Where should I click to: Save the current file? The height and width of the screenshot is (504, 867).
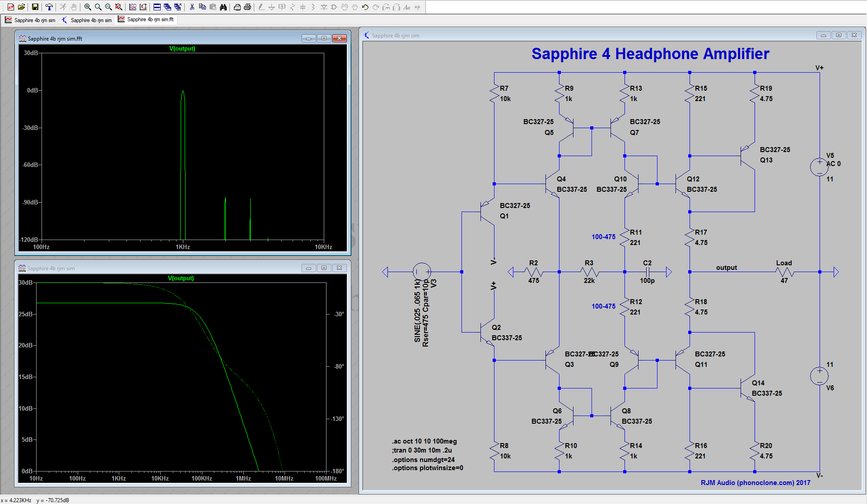click(35, 7)
